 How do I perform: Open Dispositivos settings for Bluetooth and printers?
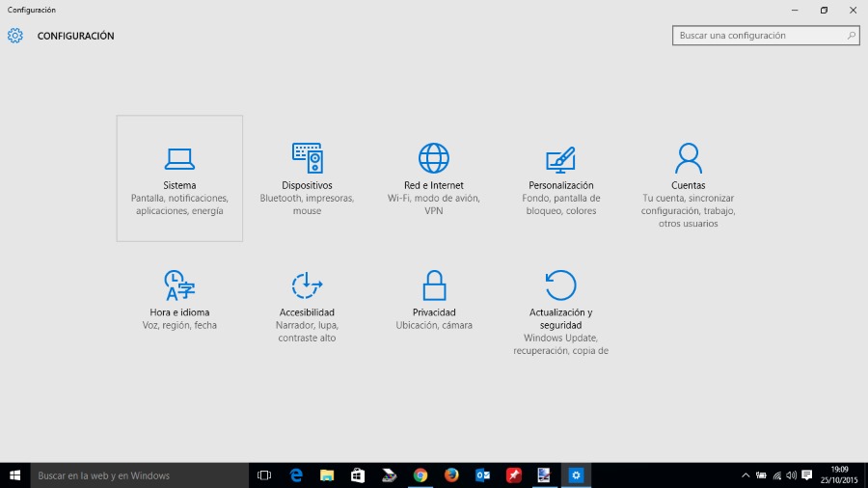tap(307, 178)
